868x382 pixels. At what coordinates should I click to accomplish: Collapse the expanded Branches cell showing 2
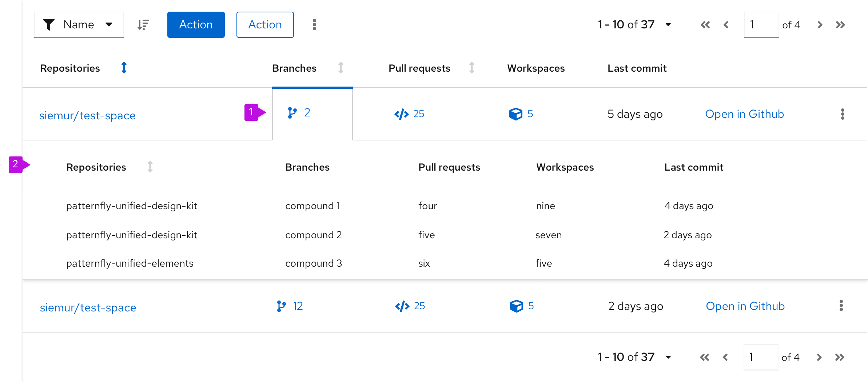pos(300,113)
